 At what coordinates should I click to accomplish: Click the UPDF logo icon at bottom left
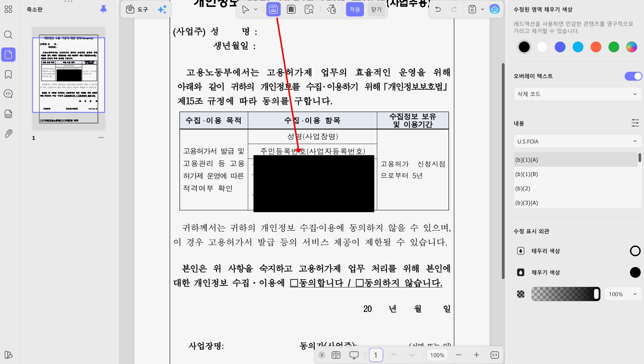(x=8, y=355)
